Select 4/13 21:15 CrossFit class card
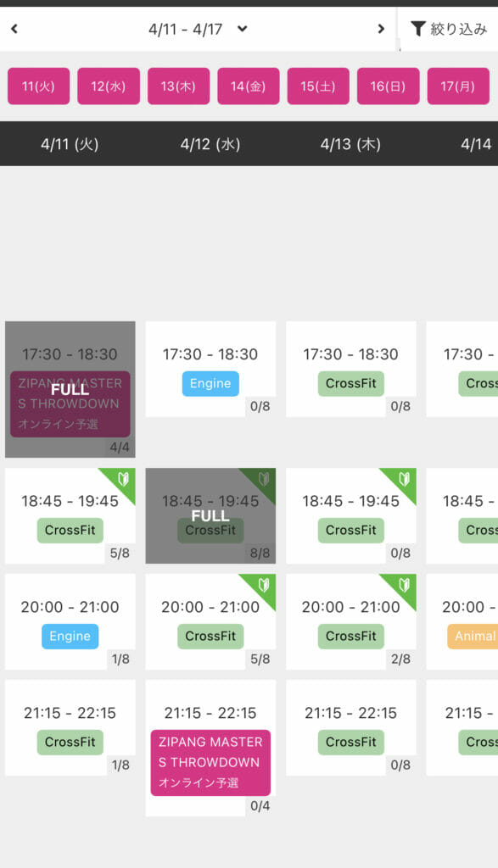Image resolution: width=498 pixels, height=868 pixels. click(351, 728)
